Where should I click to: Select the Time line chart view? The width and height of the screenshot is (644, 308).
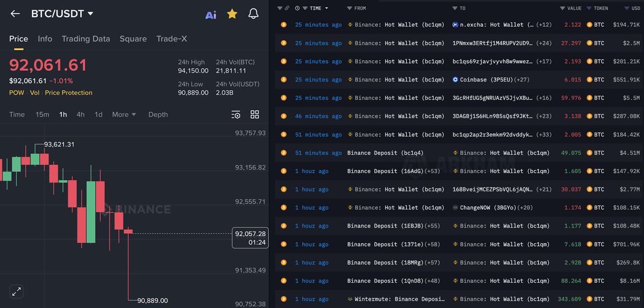[17, 114]
